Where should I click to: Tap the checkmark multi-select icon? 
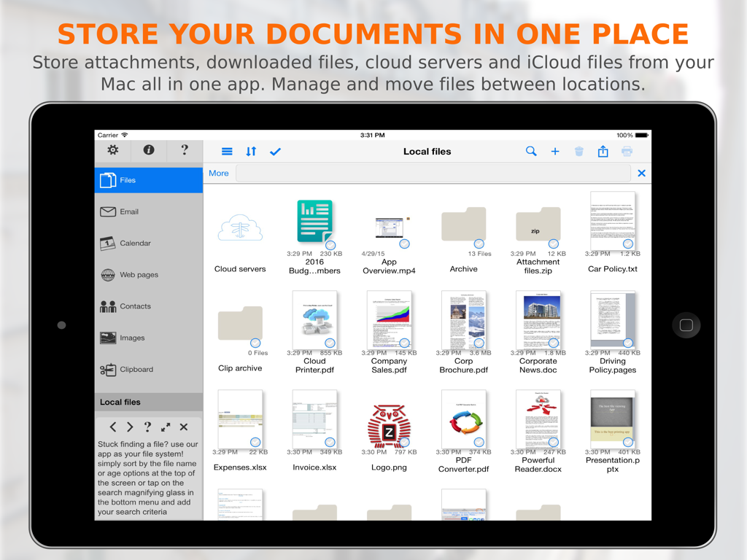275,151
